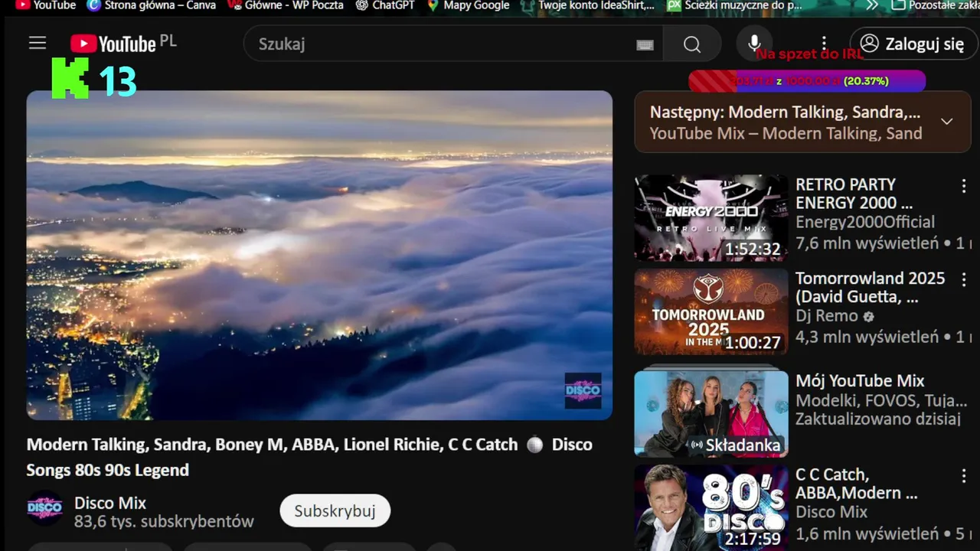Image resolution: width=980 pixels, height=551 pixels.
Task: Click the magnifier search button
Action: 692,44
